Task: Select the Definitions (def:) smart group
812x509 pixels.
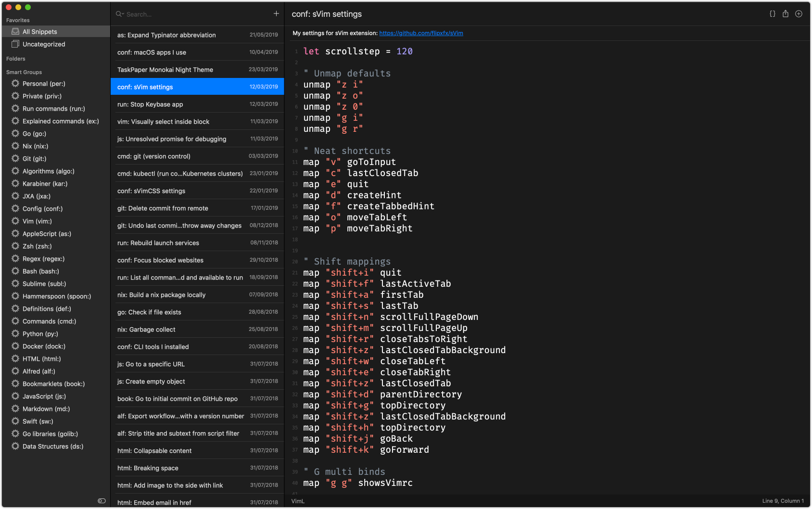Action: [x=56, y=309]
